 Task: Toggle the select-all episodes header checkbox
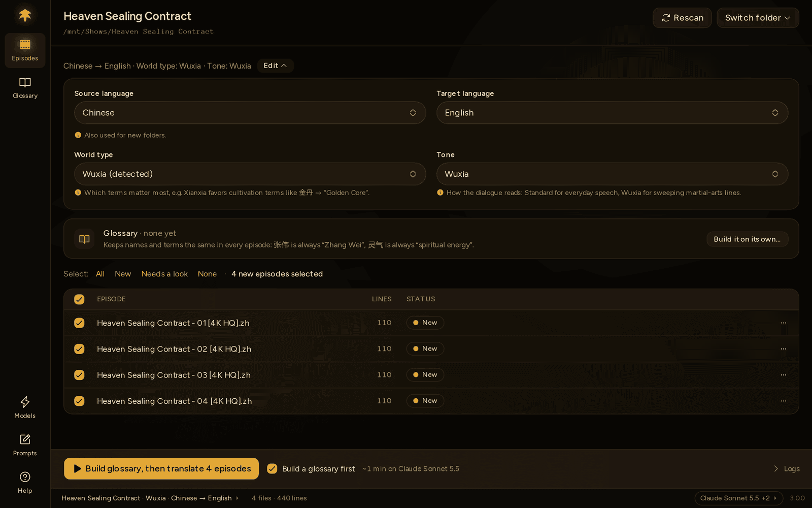tap(79, 299)
